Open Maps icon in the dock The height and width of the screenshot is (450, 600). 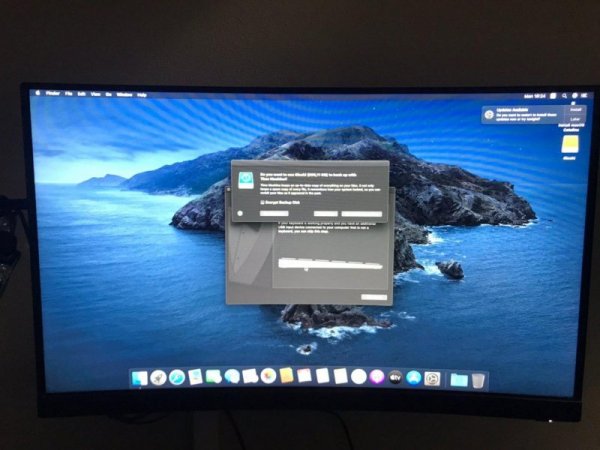pos(250,376)
